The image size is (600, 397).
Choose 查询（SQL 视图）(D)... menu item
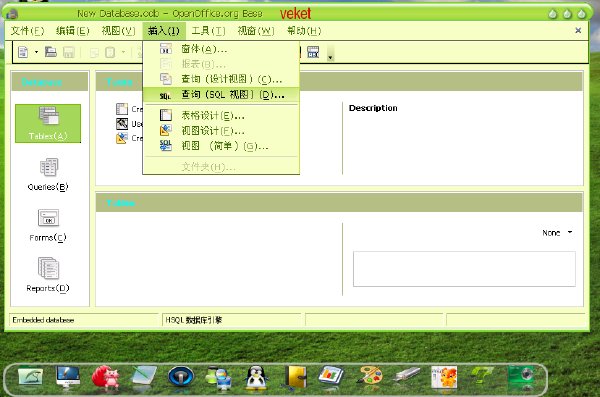click(x=221, y=95)
